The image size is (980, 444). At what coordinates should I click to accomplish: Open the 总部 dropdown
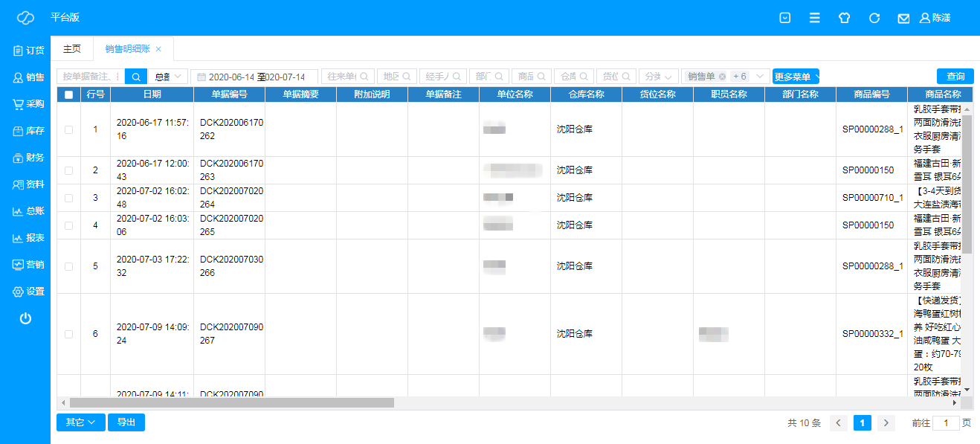pyautogui.click(x=168, y=77)
